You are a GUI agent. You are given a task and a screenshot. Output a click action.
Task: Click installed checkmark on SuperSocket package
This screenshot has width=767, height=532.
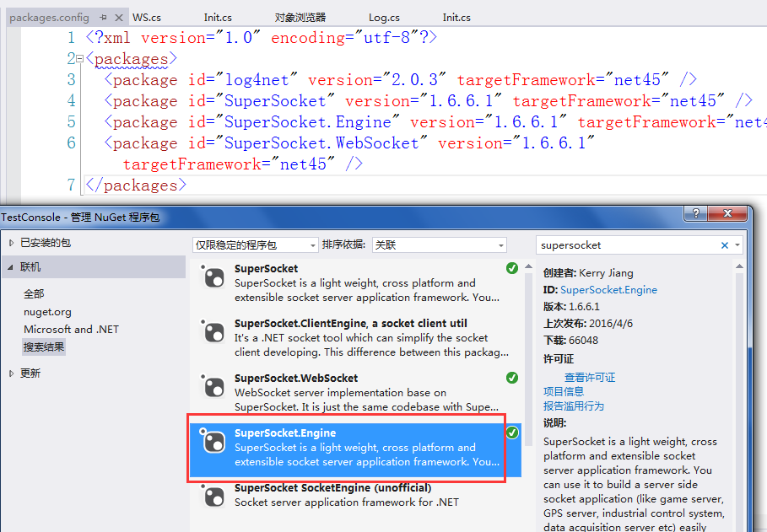tap(512, 268)
